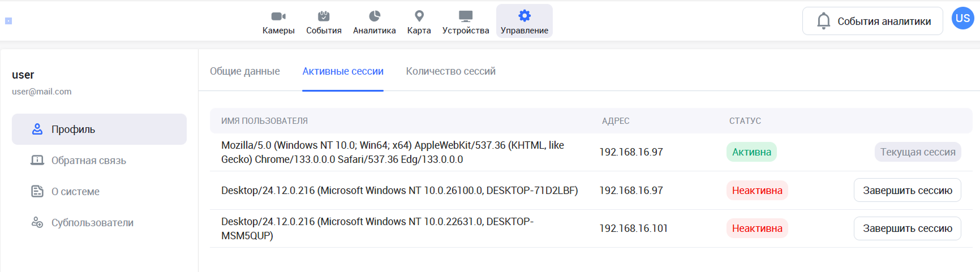Open Devices via the monitor icon
Screen dimensions: 980x272
(x=465, y=16)
